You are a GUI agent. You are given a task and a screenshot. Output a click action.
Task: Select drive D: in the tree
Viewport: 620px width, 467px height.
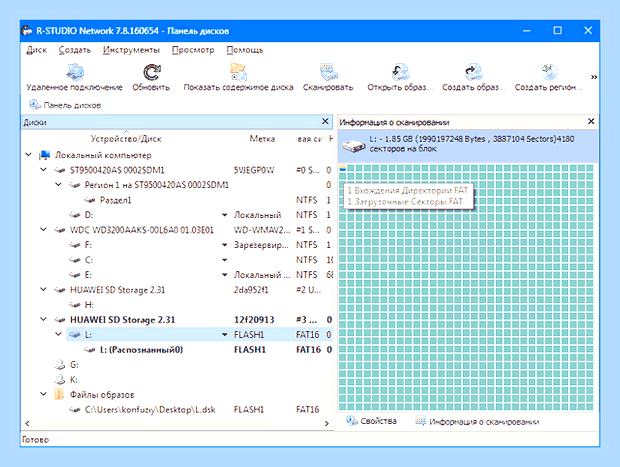[x=89, y=215]
